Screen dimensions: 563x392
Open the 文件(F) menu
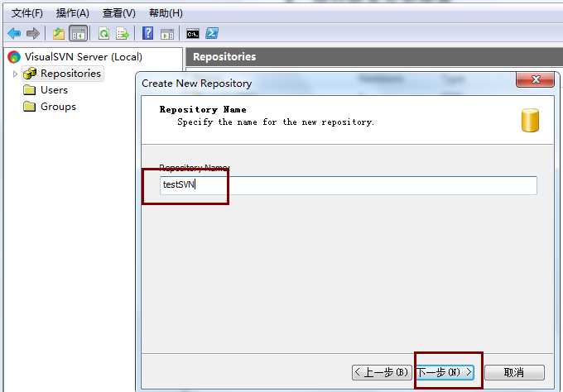coord(27,13)
